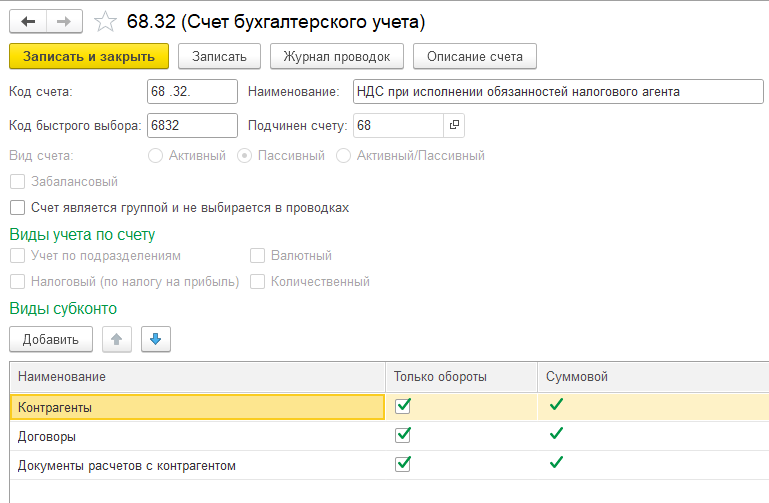Toggle 'Счет является группой' checkbox
This screenshot has width=769, height=503.
coord(16,207)
